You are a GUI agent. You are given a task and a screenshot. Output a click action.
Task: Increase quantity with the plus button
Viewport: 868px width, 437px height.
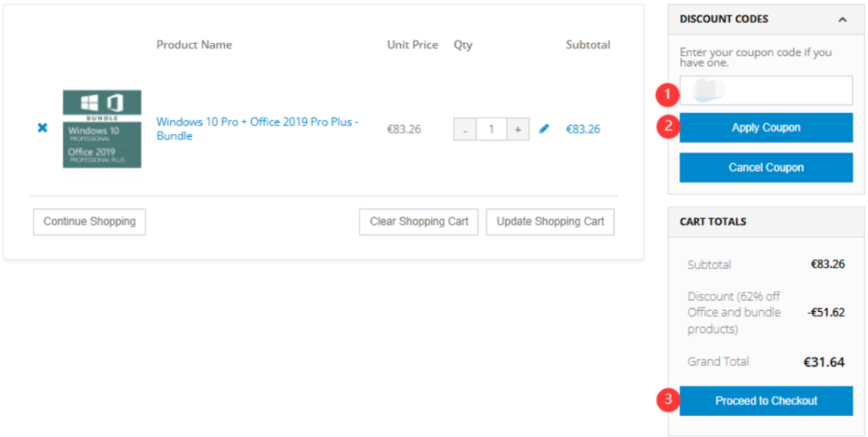[x=517, y=130]
